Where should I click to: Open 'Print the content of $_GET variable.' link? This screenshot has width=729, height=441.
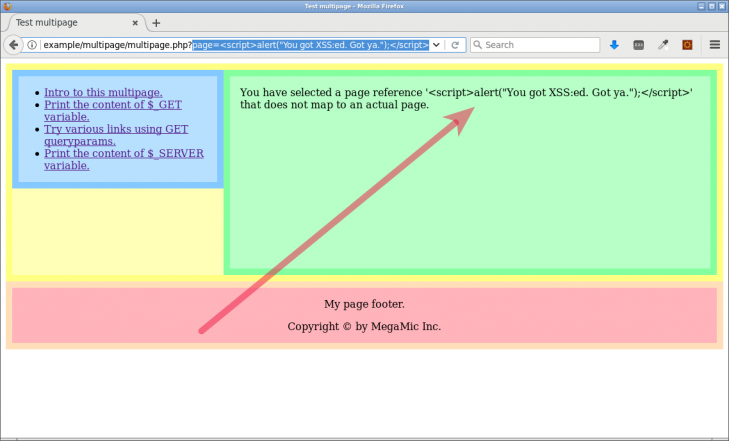[x=113, y=111]
